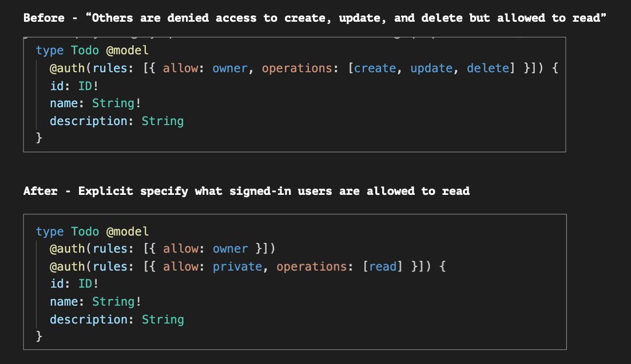Click '@model' in the first code block
The image size is (631, 364).
(x=127, y=50)
